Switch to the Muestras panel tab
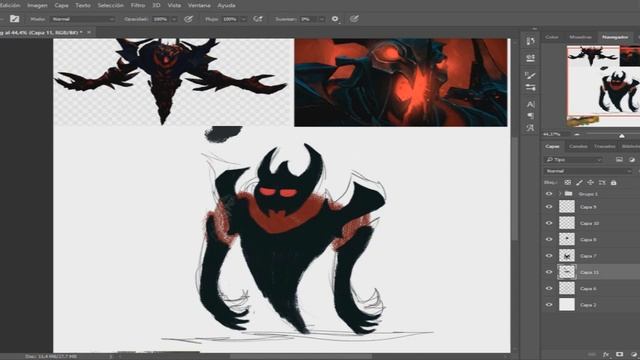This screenshot has height=360, width=640. 580,37
